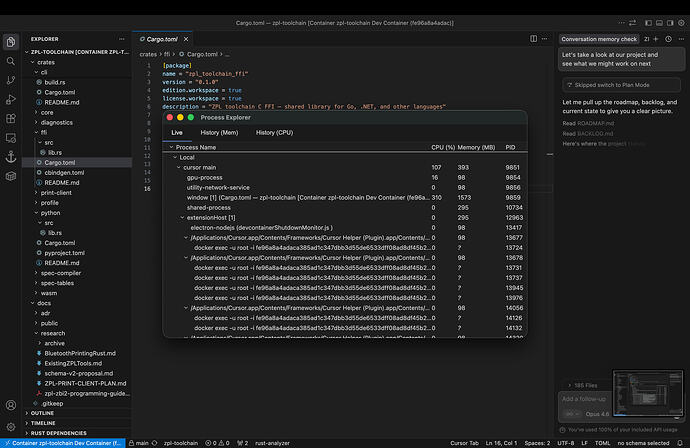Open the Remote Explorer view

11,138
